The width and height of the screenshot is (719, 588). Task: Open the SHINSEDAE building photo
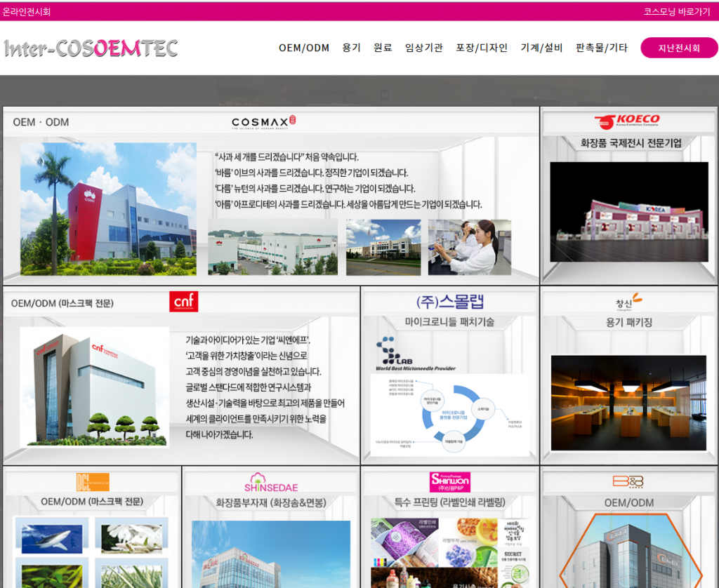click(271, 554)
